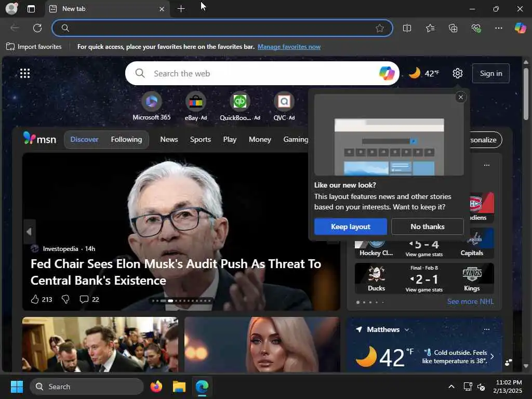Open the Sports section
The height and width of the screenshot is (399, 532).
coord(201,139)
